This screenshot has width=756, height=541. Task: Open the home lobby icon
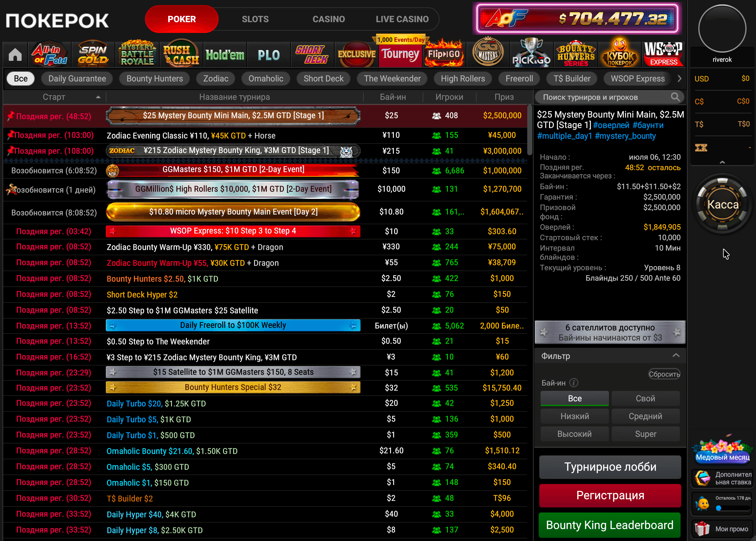[15, 54]
